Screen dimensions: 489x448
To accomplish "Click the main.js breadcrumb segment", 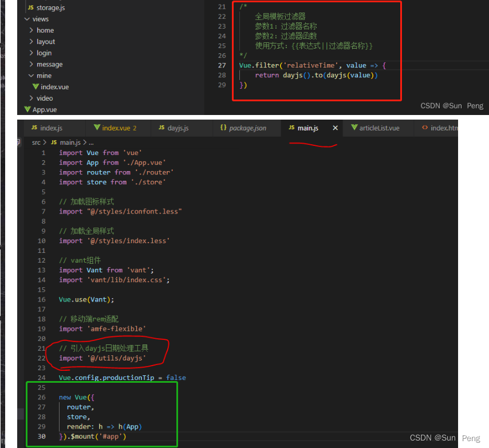I will point(70,142).
